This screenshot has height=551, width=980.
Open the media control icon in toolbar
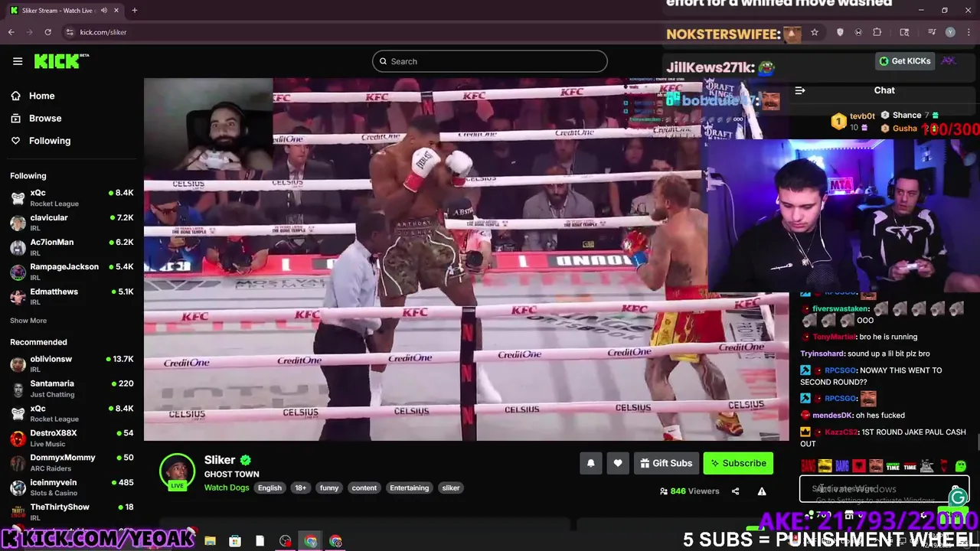932,32
